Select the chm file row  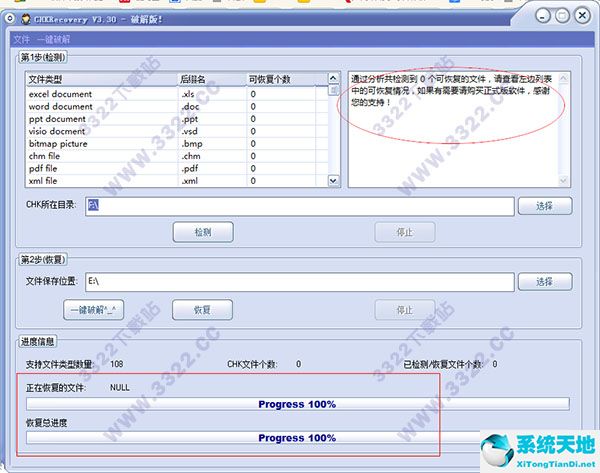point(177,156)
